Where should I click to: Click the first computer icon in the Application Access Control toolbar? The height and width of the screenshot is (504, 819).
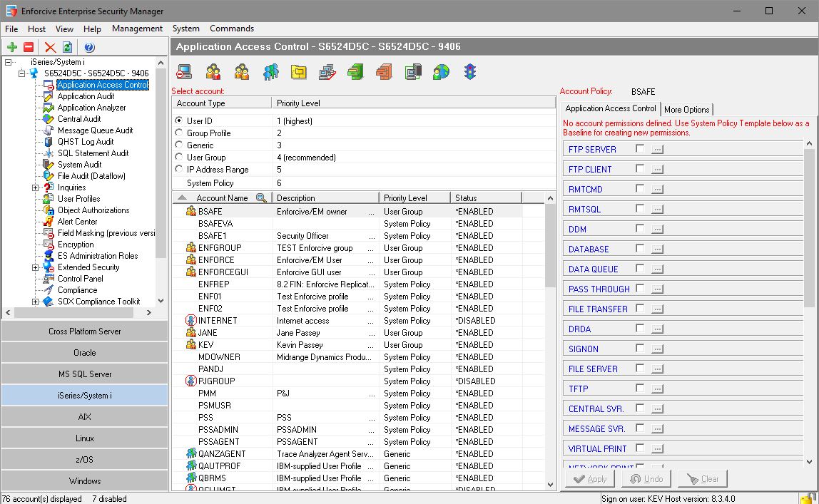coord(184,71)
